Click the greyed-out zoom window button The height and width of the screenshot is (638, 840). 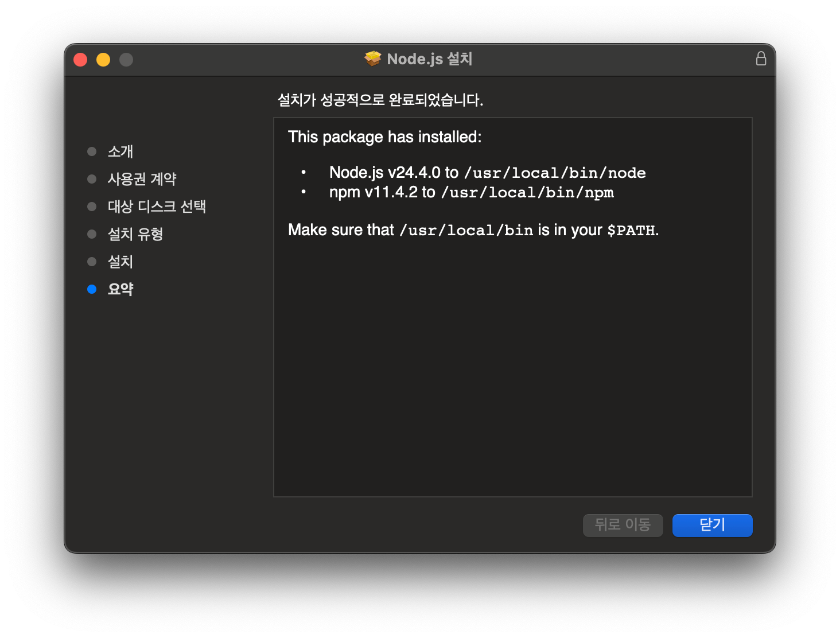coord(126,60)
